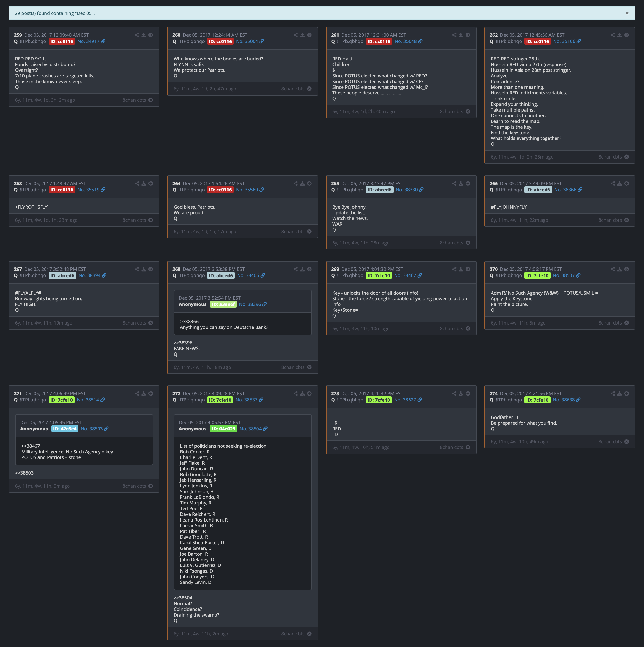The image size is (644, 647).
Task: Open post 273 with arrow icon
Action: (x=468, y=393)
